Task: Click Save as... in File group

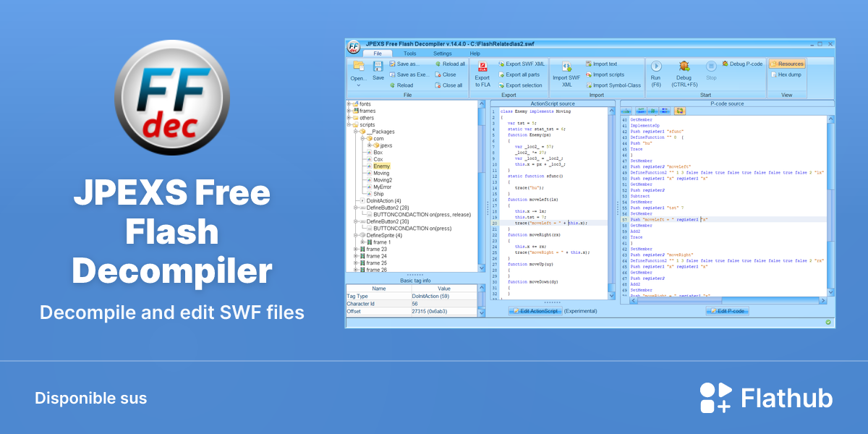Action: 404,64
